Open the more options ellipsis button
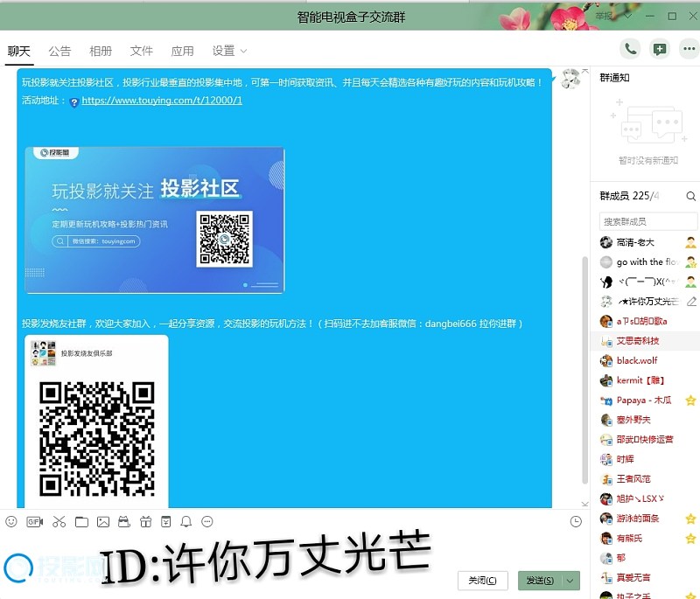The image size is (700, 599). click(x=689, y=49)
